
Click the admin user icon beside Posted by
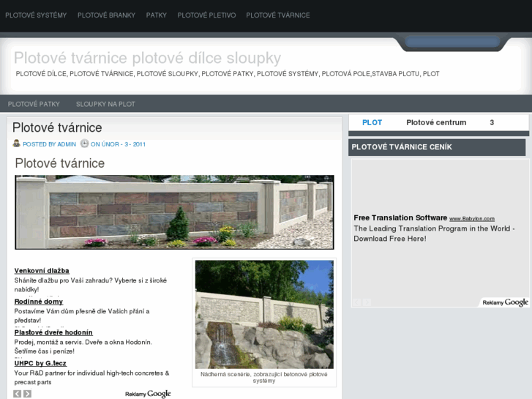click(x=16, y=143)
